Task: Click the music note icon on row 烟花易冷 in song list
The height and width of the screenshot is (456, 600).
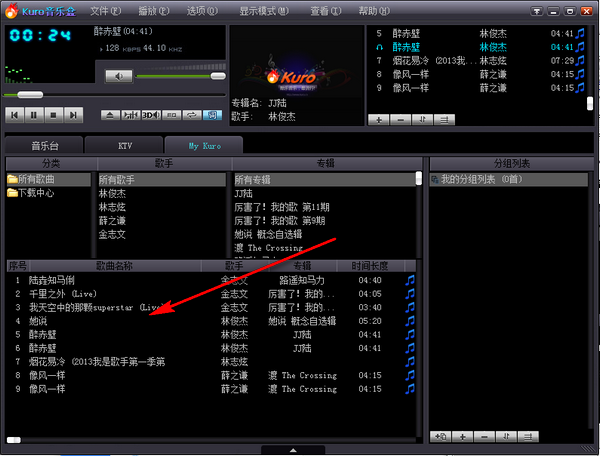Action: (410, 362)
